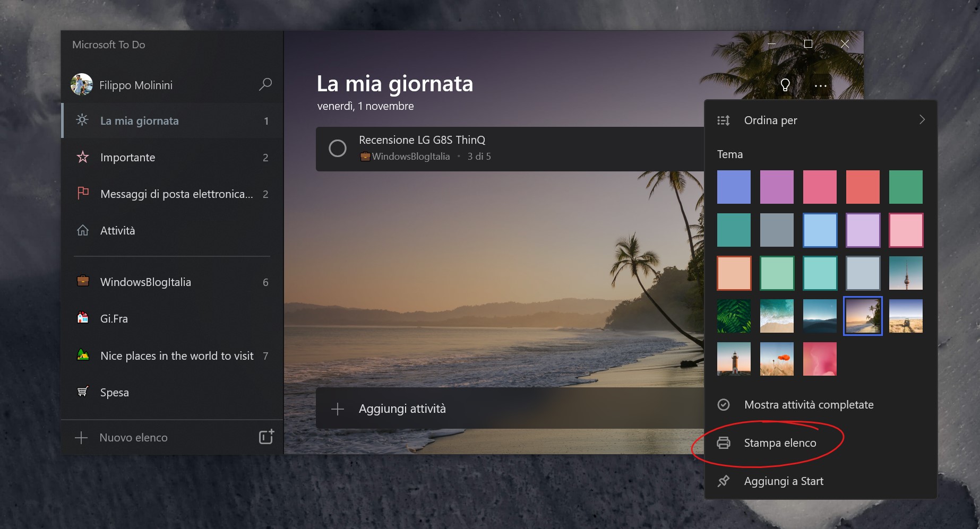The height and width of the screenshot is (529, 980).
Task: Click the Filippo Molinini account name
Action: pyautogui.click(x=136, y=85)
